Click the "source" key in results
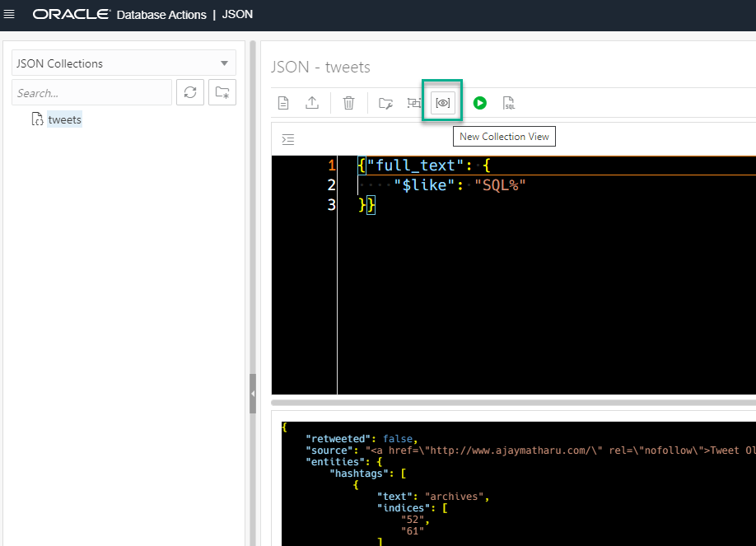 point(329,450)
